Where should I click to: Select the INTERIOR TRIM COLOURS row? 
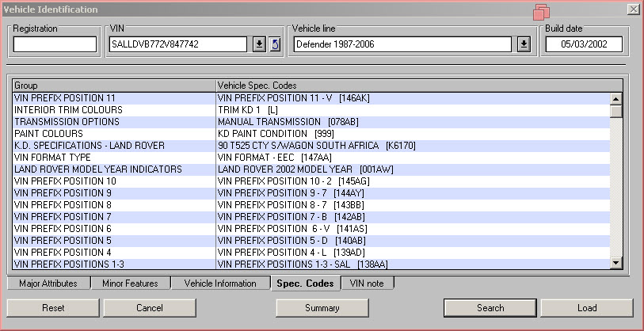point(311,110)
